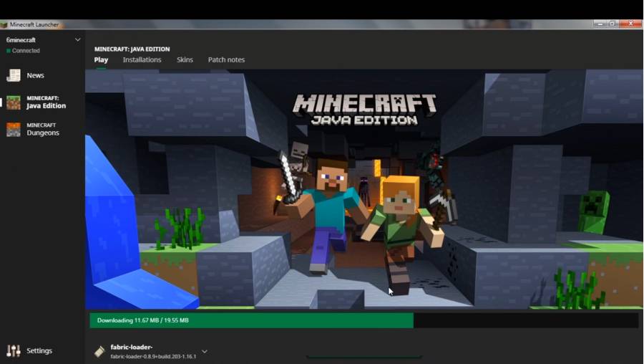Screen dimensions: 644x364
Task: Click the 6minecraft account name
Action: click(x=21, y=40)
